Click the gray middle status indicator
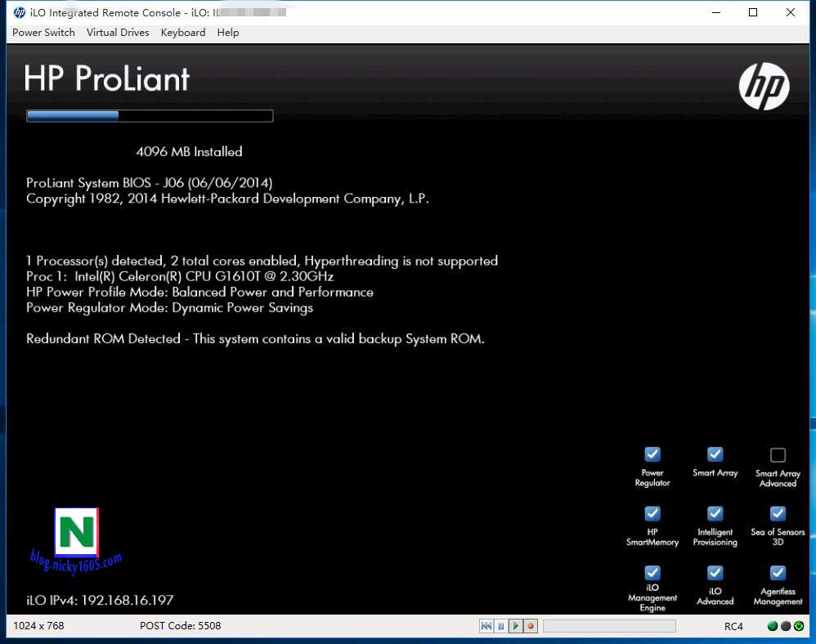The height and width of the screenshot is (644, 816). [x=786, y=626]
